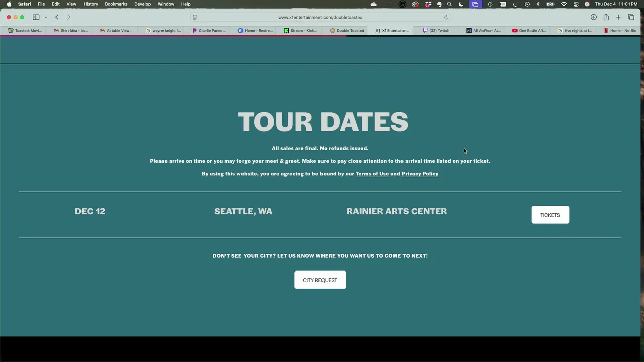
Task: Show the Safari sidebar
Action: 36,17
